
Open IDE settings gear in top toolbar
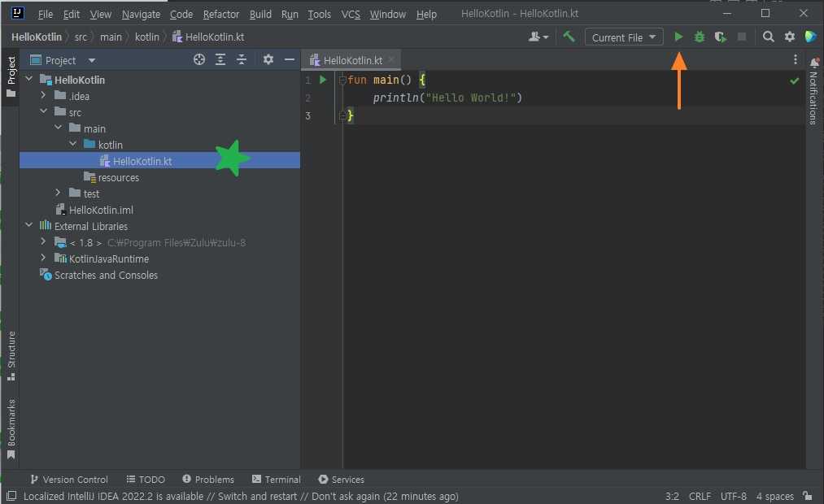click(x=790, y=37)
